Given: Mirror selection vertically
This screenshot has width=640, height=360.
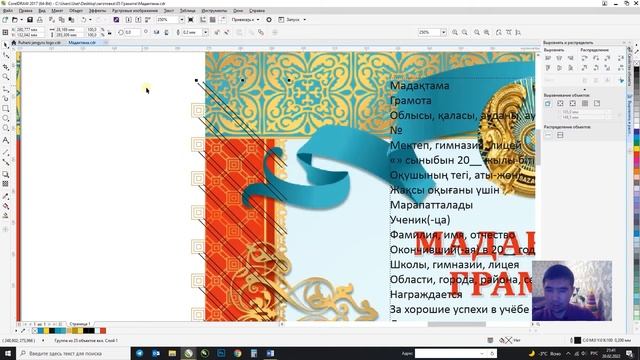Looking at the screenshot, I should coord(167,32).
